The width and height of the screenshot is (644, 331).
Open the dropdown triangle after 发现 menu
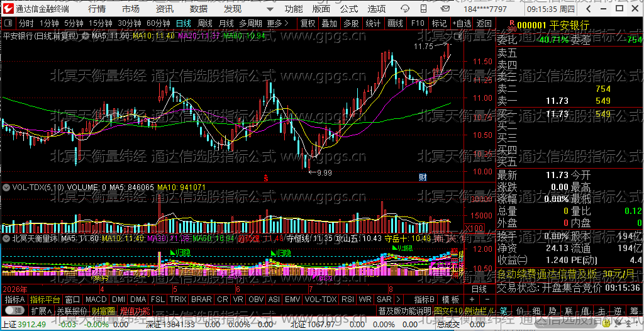point(269,9)
